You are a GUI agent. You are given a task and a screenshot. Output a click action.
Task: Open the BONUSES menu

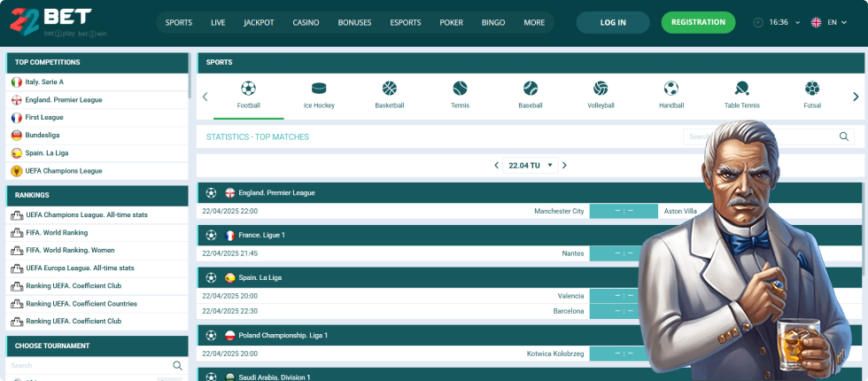(355, 23)
